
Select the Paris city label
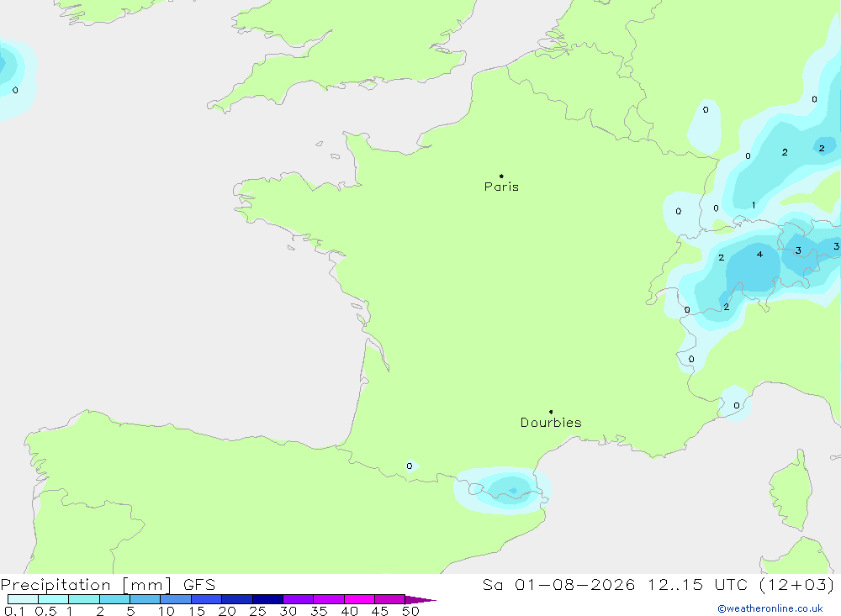point(501,187)
